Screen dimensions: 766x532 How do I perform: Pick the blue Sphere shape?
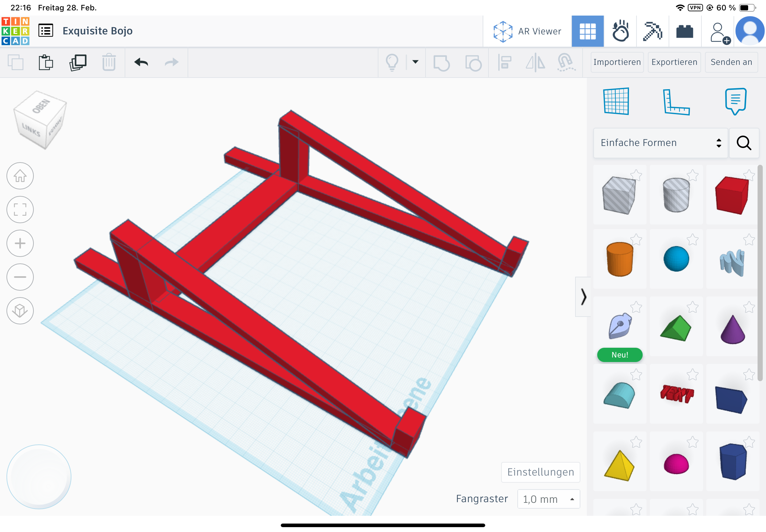pos(676,259)
